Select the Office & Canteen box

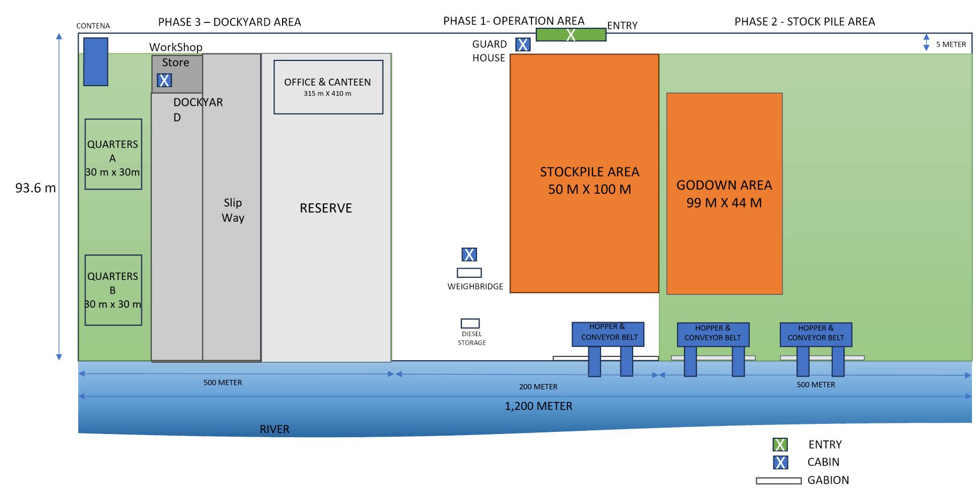point(328,87)
